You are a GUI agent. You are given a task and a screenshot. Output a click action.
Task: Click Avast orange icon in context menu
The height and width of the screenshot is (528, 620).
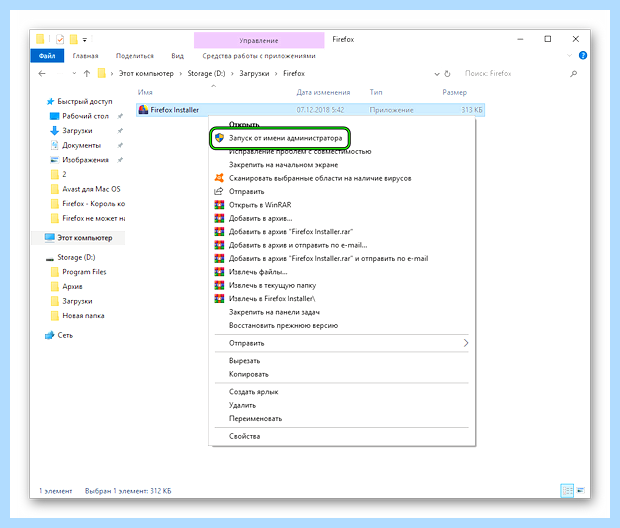click(x=219, y=178)
